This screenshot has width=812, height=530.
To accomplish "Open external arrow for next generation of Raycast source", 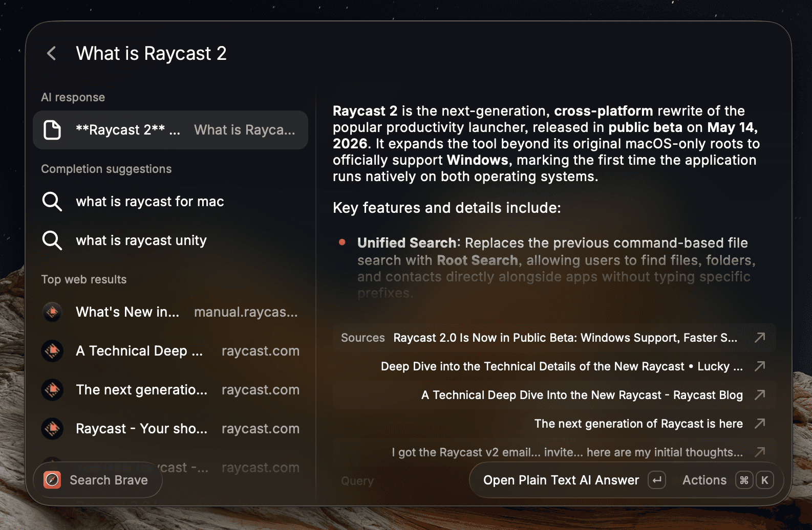I will 760,423.
